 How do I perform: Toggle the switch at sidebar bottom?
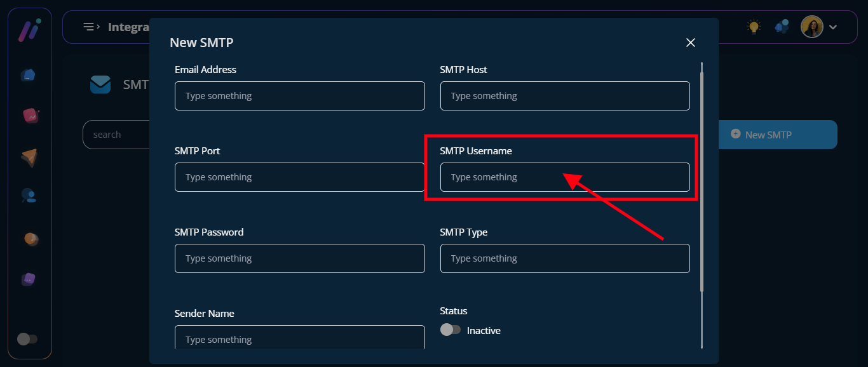click(x=27, y=339)
